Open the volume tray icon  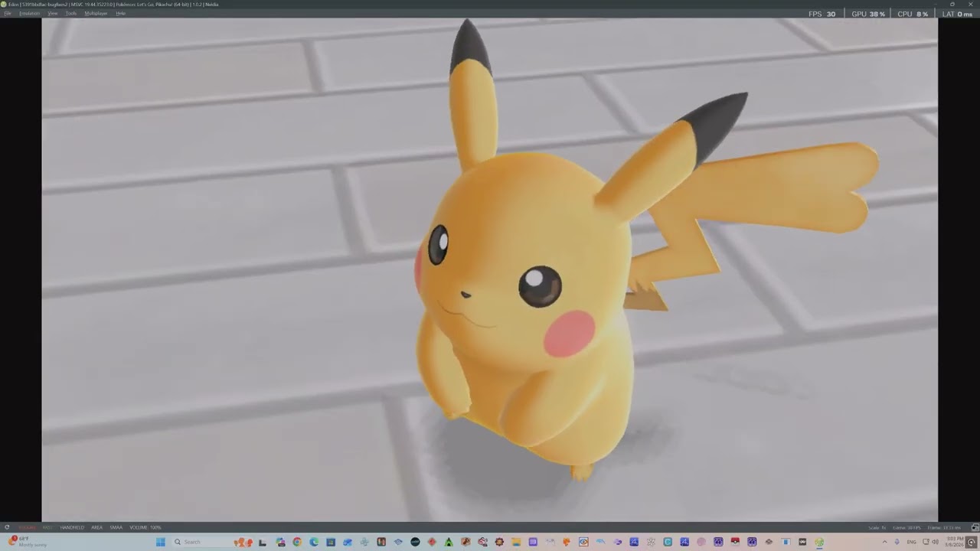click(x=936, y=542)
